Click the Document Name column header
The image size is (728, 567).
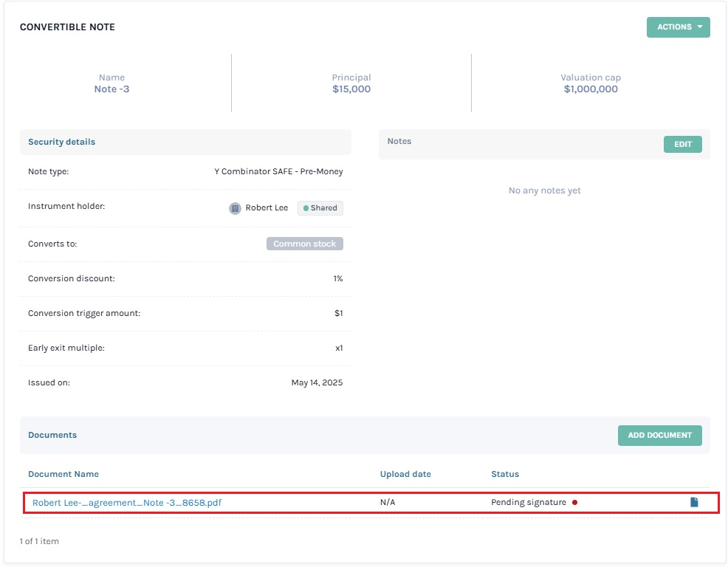[63, 474]
